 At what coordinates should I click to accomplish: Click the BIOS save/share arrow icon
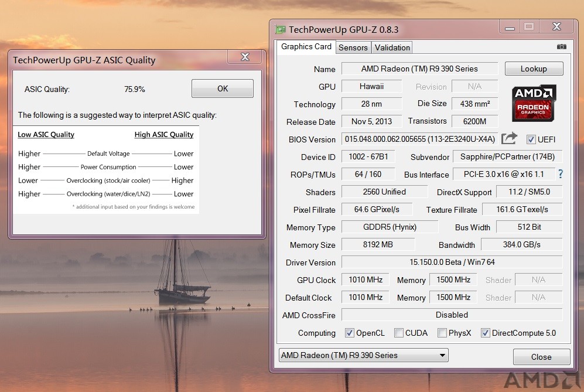coord(509,138)
